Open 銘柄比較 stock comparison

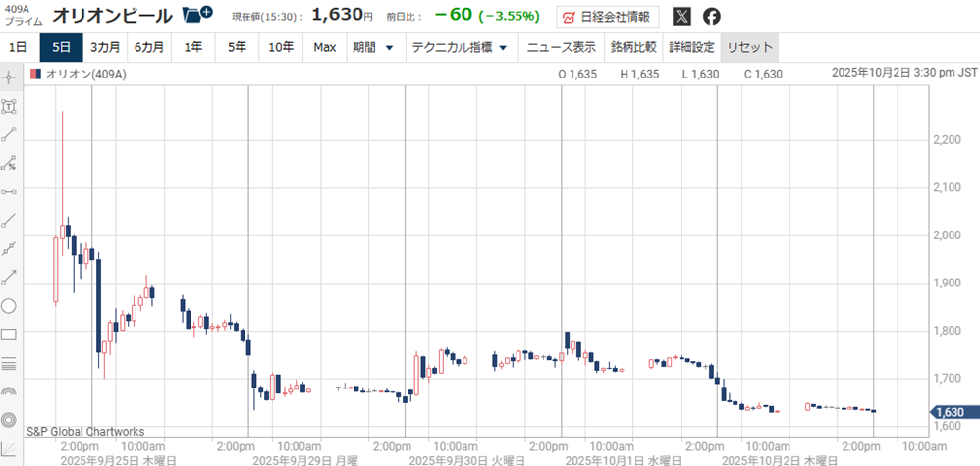(632, 47)
